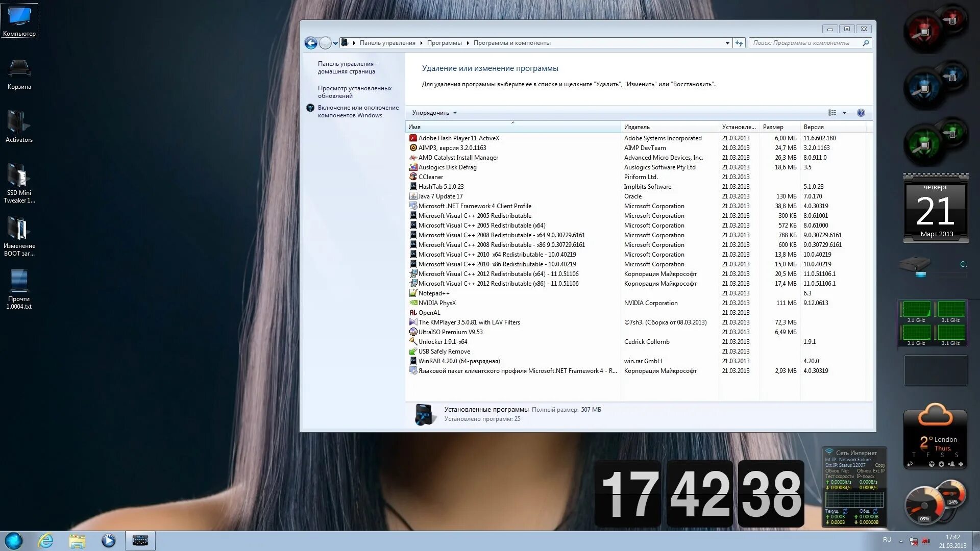Click the RU language indicator
980x551 pixels.
click(887, 540)
